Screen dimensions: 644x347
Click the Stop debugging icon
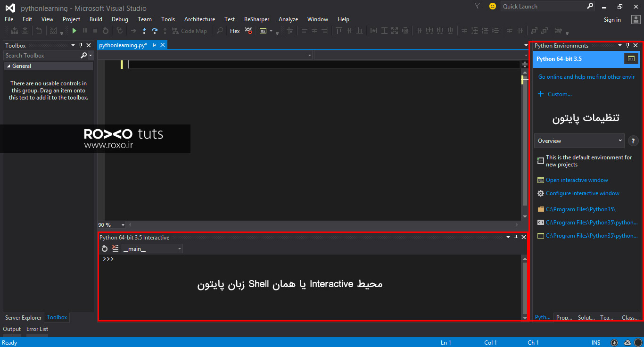coord(95,31)
